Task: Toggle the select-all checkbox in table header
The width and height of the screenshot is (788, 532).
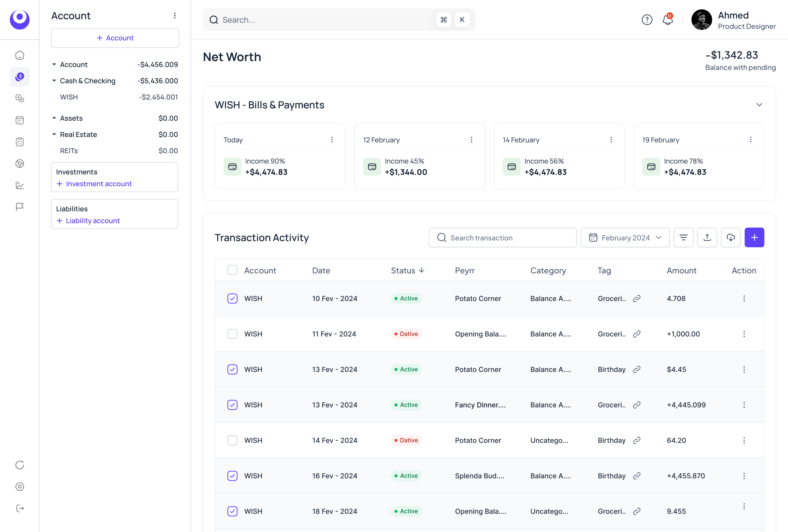Action: click(x=232, y=270)
